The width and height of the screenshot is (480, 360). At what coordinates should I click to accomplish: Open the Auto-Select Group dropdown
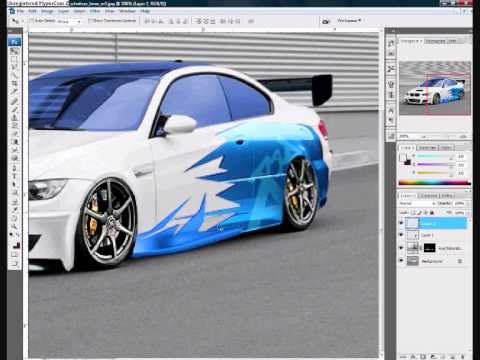point(69,21)
